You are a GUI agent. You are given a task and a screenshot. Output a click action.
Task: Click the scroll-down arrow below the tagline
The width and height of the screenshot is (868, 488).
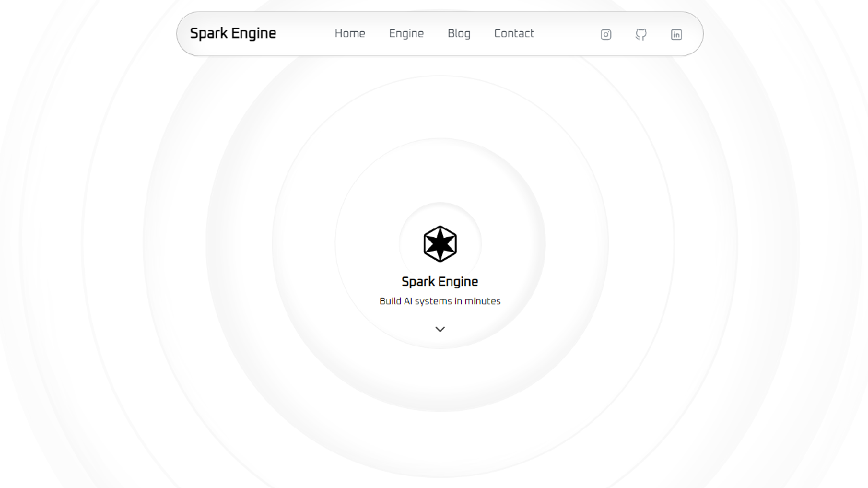(439, 329)
